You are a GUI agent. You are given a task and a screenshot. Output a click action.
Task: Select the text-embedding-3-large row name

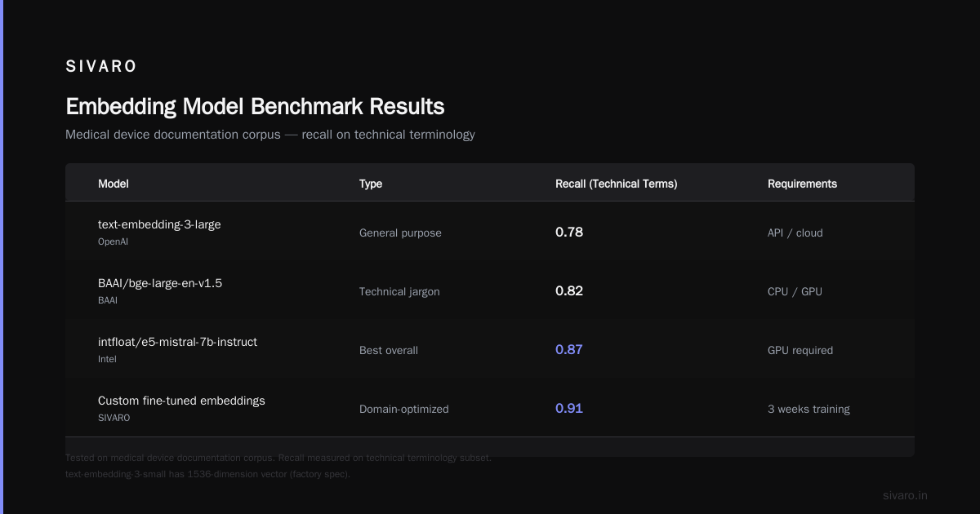click(159, 224)
